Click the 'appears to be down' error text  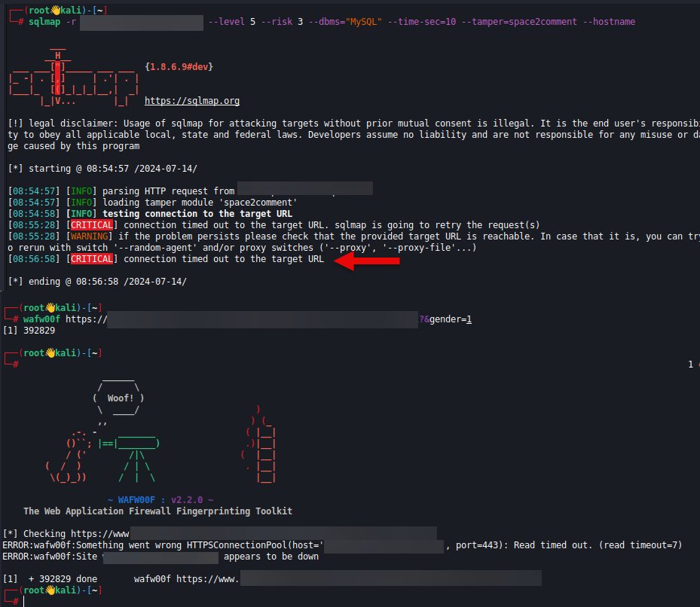[271, 557]
